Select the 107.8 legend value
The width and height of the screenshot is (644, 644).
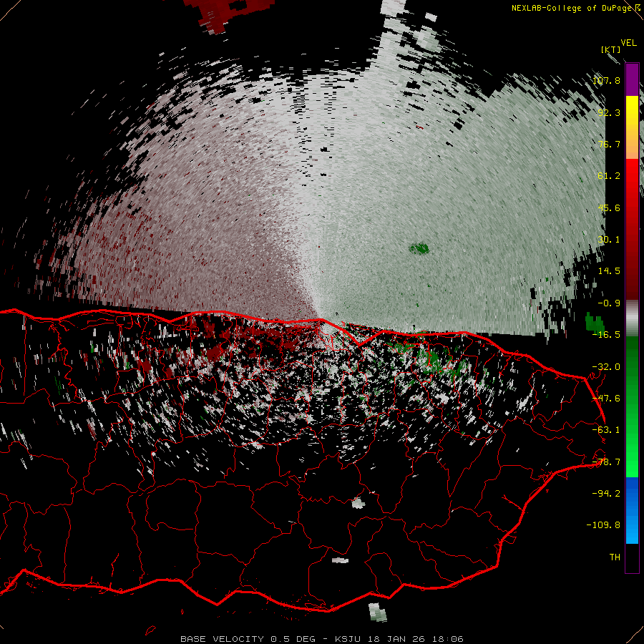606,80
